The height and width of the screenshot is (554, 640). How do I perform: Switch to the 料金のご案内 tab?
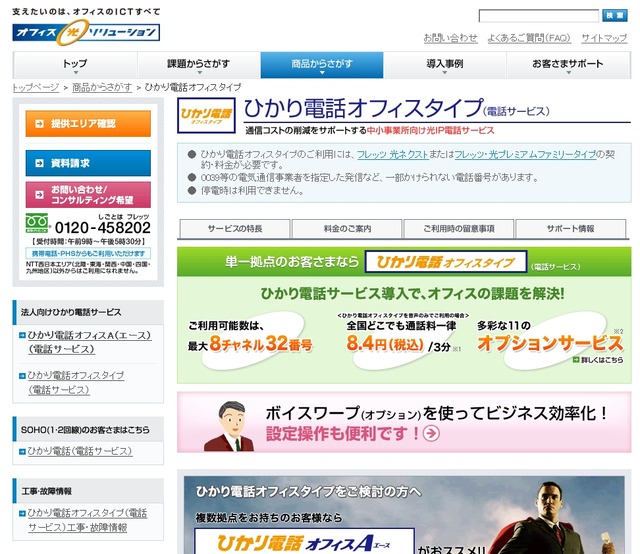[x=346, y=229]
